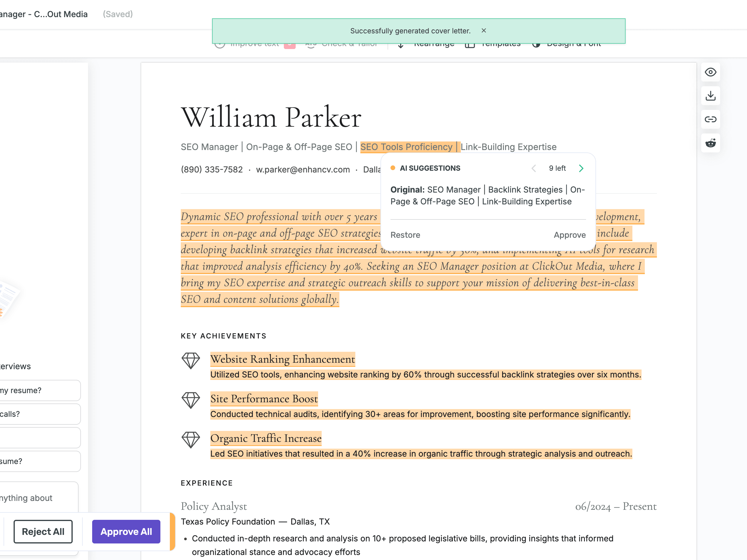Download the resume file
Viewport: 747px width, 560px height.
click(x=710, y=96)
